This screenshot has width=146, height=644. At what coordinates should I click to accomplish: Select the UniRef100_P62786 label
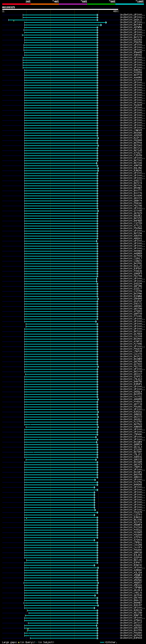tap(131, 206)
